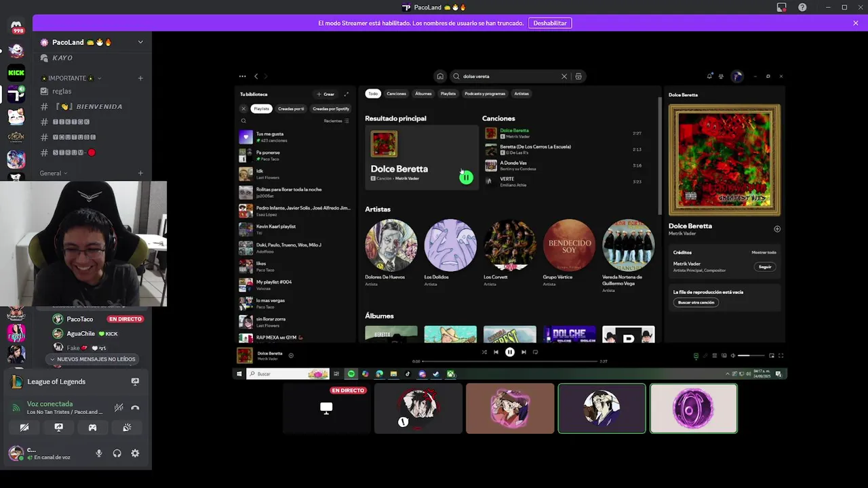Screen dimensions: 868x488
Task: Toggle the Creadas por ti library filter
Action: [291, 108]
